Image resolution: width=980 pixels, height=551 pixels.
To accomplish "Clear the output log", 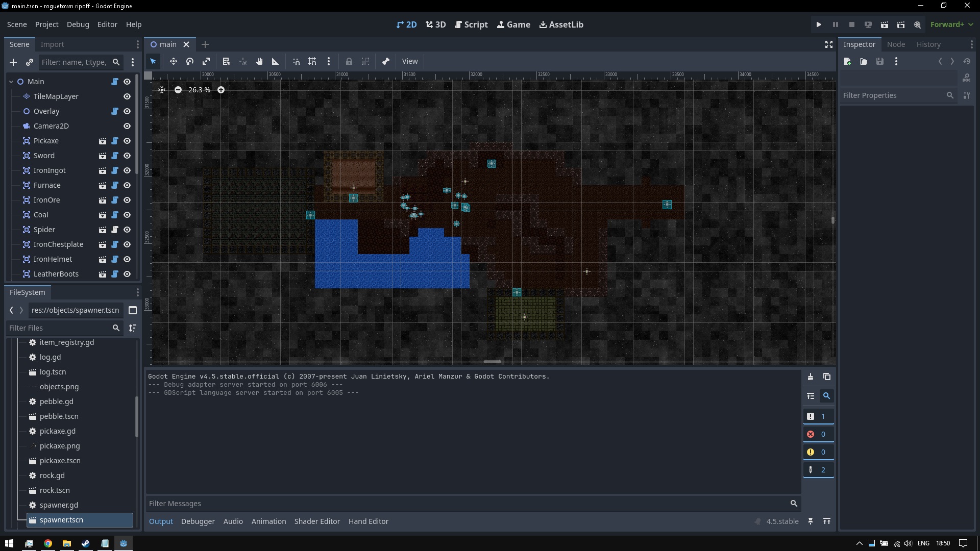I will (811, 377).
